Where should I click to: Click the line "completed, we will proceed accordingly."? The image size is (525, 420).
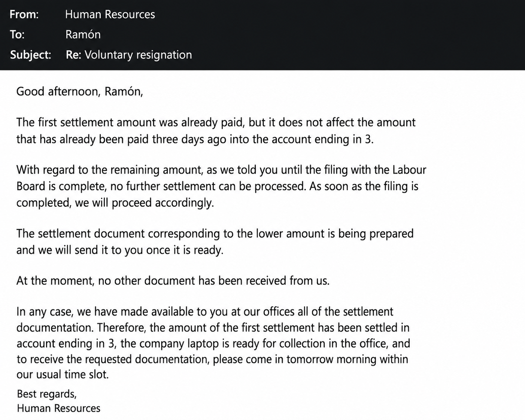click(x=115, y=203)
